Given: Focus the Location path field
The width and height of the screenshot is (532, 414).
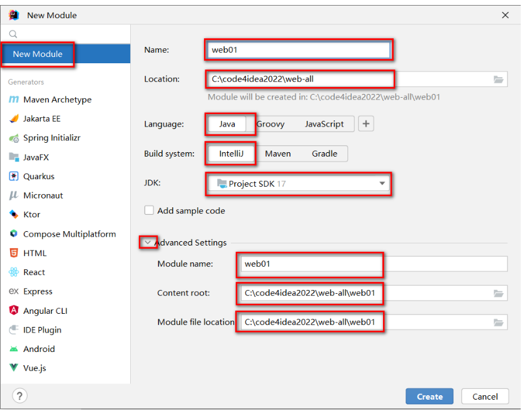Looking at the screenshot, I should [357, 79].
